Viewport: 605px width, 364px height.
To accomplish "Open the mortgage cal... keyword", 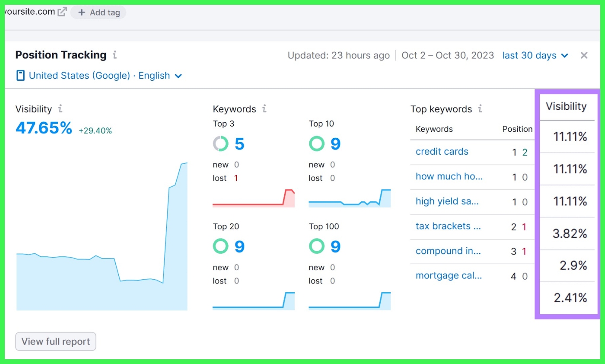I will 449,276.
